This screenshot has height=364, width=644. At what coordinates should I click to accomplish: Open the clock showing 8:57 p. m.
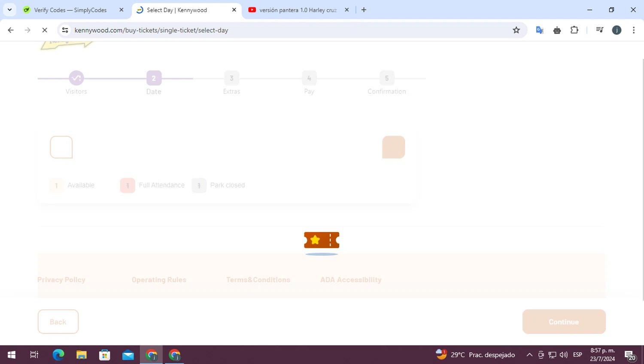[x=602, y=355]
